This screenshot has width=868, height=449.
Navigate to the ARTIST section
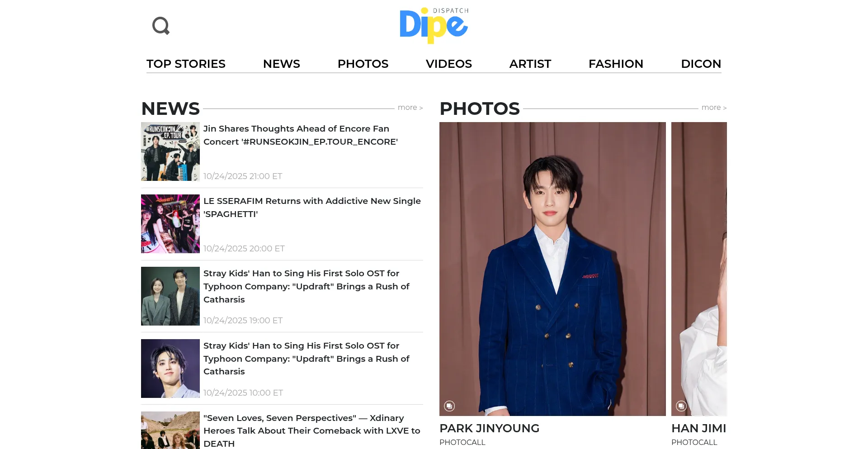click(x=530, y=64)
